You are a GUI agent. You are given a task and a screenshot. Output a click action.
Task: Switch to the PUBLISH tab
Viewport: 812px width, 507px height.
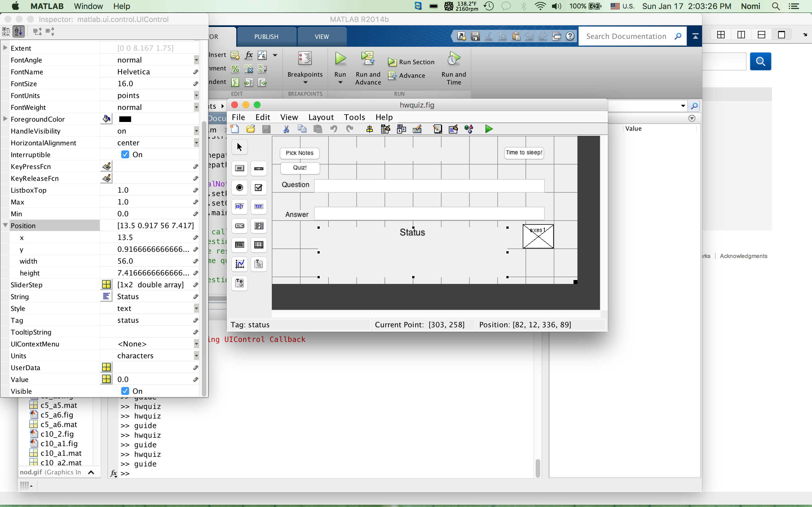click(266, 37)
